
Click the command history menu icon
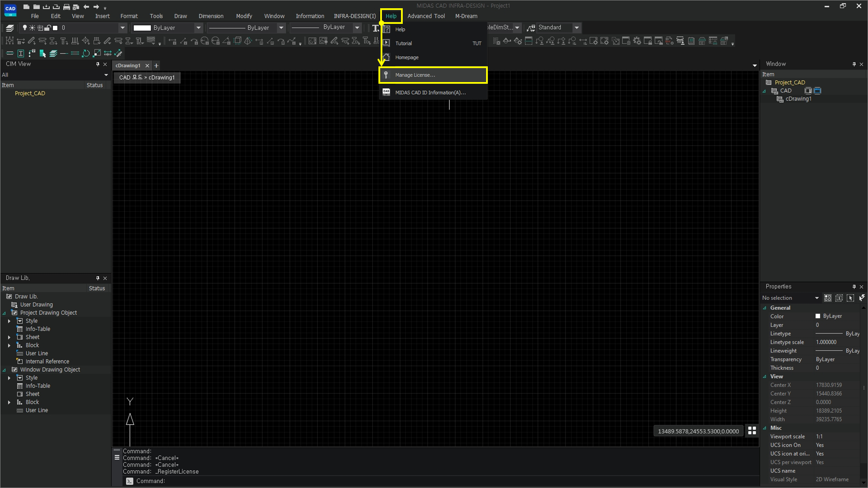117,457
